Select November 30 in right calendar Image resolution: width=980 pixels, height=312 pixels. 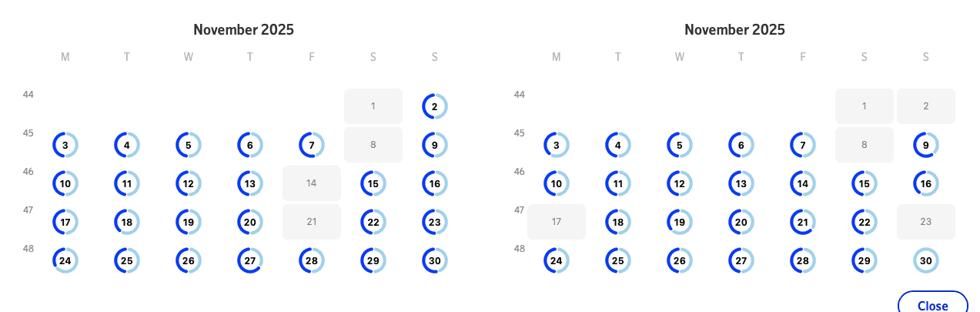point(926,260)
